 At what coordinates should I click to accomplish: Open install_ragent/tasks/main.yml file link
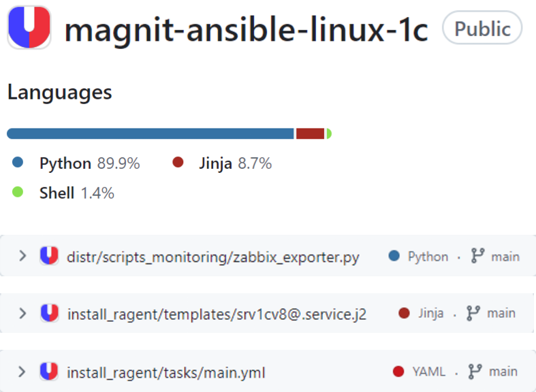click(166, 372)
